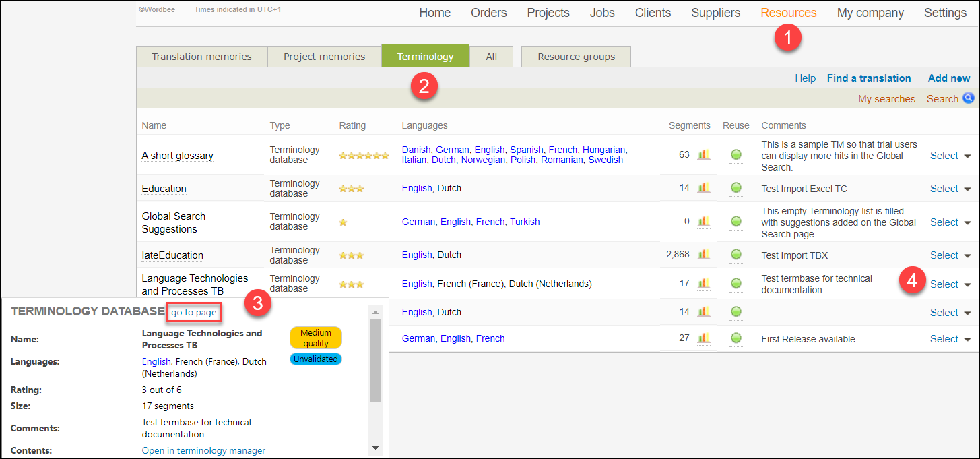Viewport: 980px width, 459px height.
Task: Click green reuse status for Global Search Suggestions
Action: [x=736, y=222]
